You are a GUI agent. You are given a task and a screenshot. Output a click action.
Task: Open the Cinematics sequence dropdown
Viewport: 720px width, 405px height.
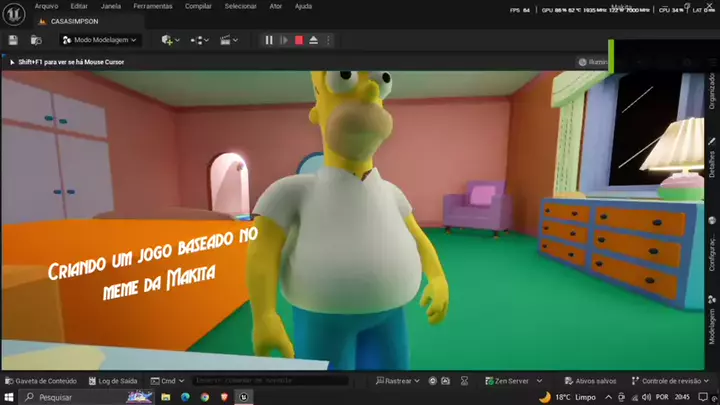tap(230, 40)
